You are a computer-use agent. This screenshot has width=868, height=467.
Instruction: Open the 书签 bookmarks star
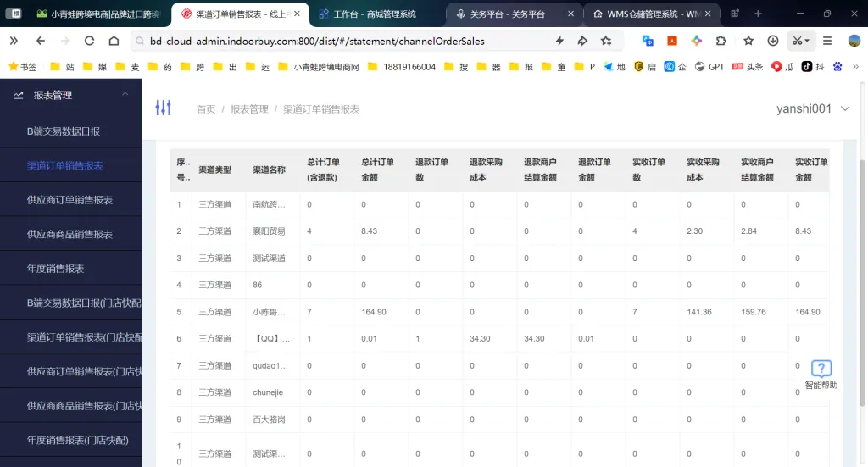tap(23, 67)
